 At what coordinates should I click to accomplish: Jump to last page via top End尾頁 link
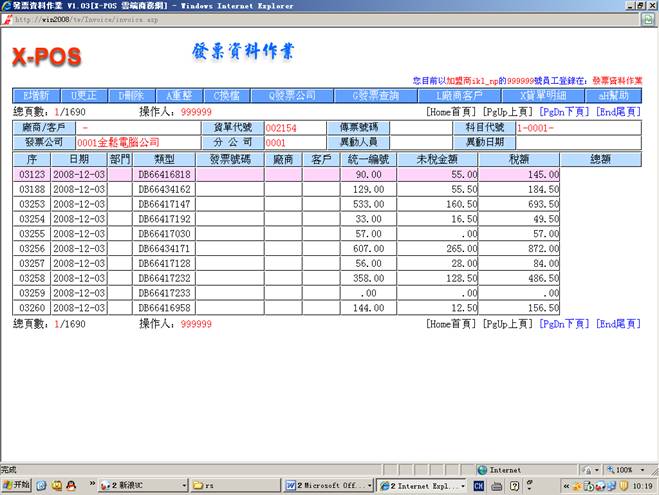coord(618,113)
